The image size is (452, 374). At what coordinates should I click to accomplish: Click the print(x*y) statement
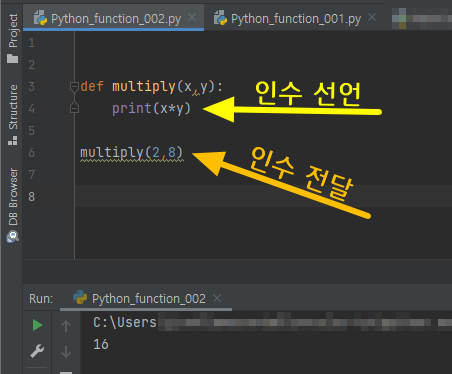[x=151, y=108]
